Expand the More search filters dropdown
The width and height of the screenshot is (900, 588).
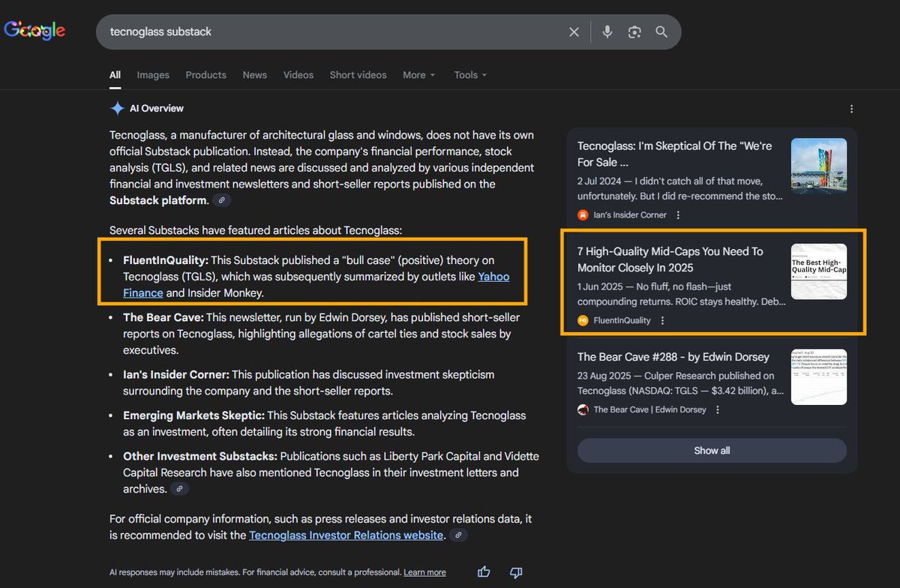tap(418, 75)
